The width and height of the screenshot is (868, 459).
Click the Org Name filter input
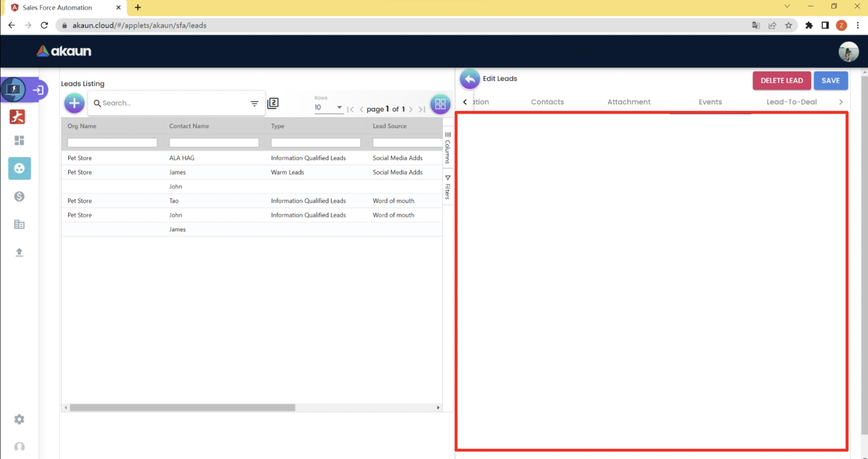click(112, 142)
